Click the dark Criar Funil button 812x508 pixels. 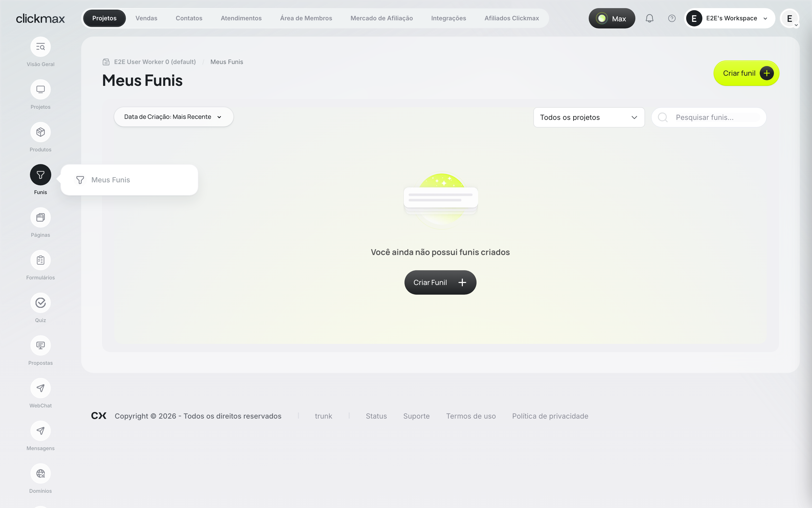[x=440, y=282]
